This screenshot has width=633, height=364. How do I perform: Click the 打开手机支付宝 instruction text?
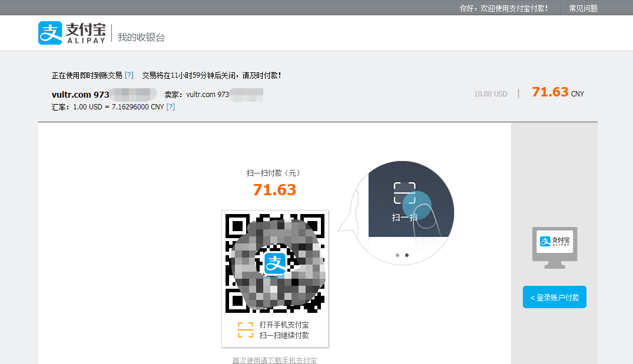284,325
